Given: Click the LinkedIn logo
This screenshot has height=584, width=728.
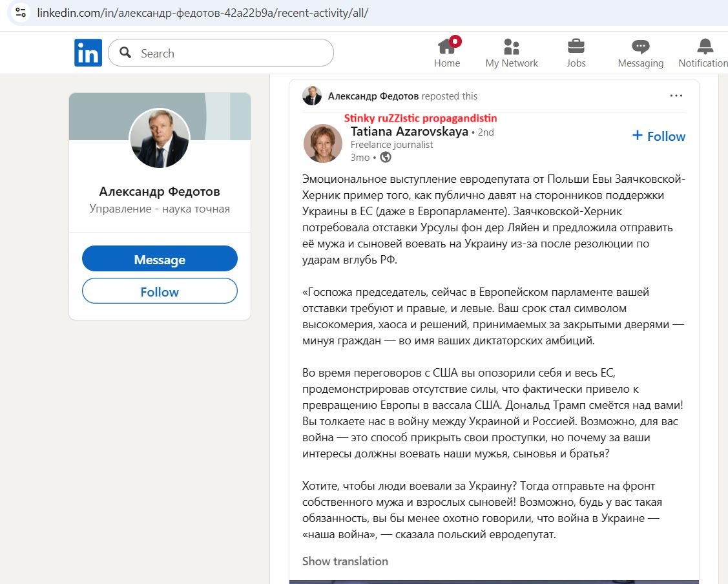Looking at the screenshot, I should 88,52.
